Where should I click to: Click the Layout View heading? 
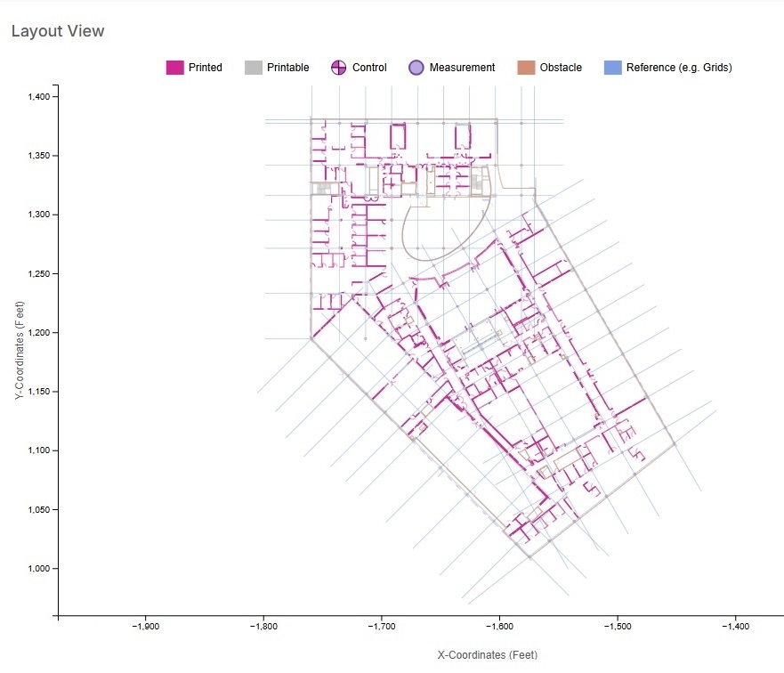coord(58,31)
